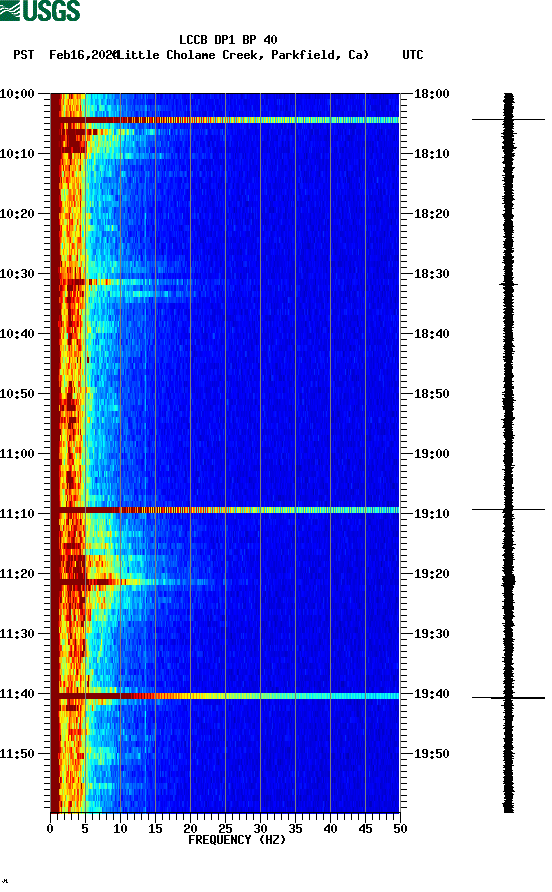Viewport: 552px width, 892px height.
Task: Click the 11:30 PST time label
Action: [x=17, y=634]
